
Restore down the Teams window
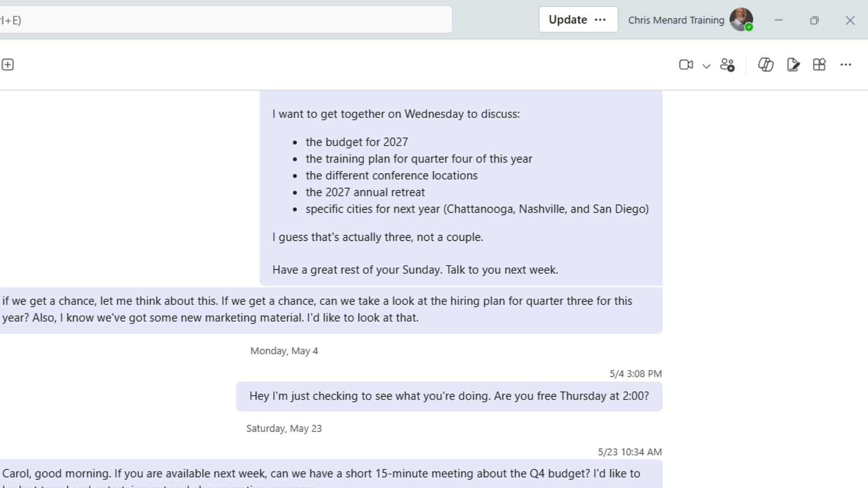pyautogui.click(x=814, y=20)
